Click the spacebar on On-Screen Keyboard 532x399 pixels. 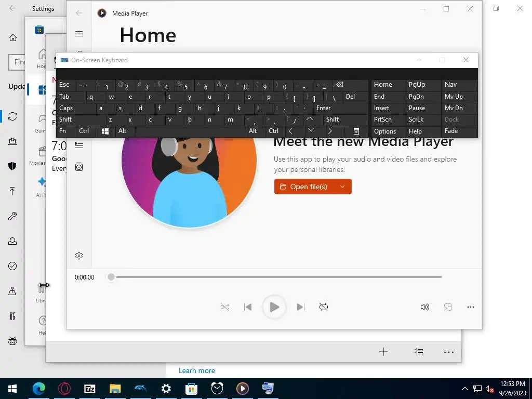190,131
